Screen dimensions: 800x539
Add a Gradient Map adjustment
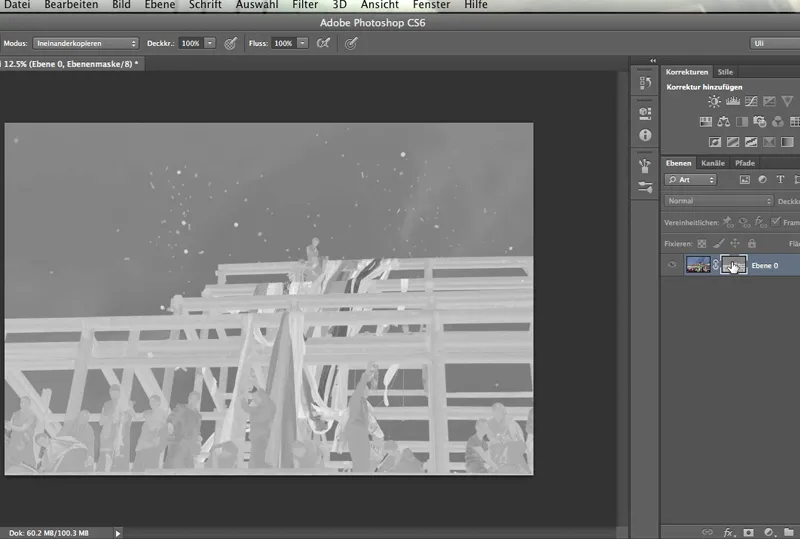pyautogui.click(x=787, y=142)
